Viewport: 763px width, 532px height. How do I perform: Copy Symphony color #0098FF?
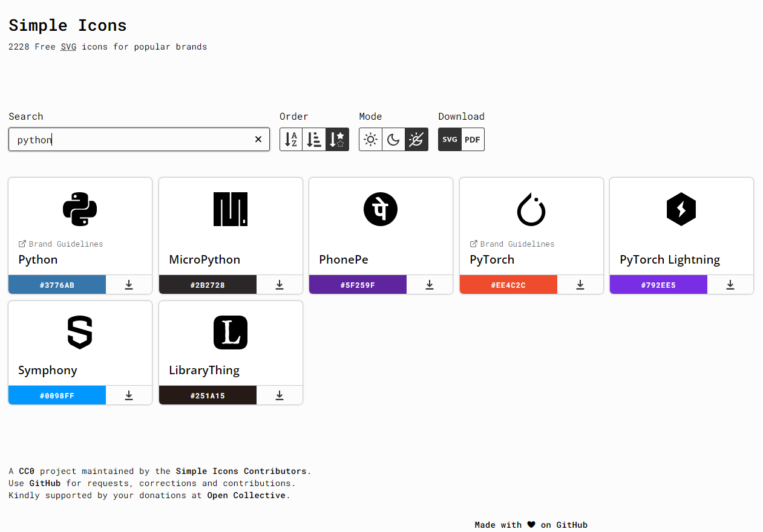point(57,395)
